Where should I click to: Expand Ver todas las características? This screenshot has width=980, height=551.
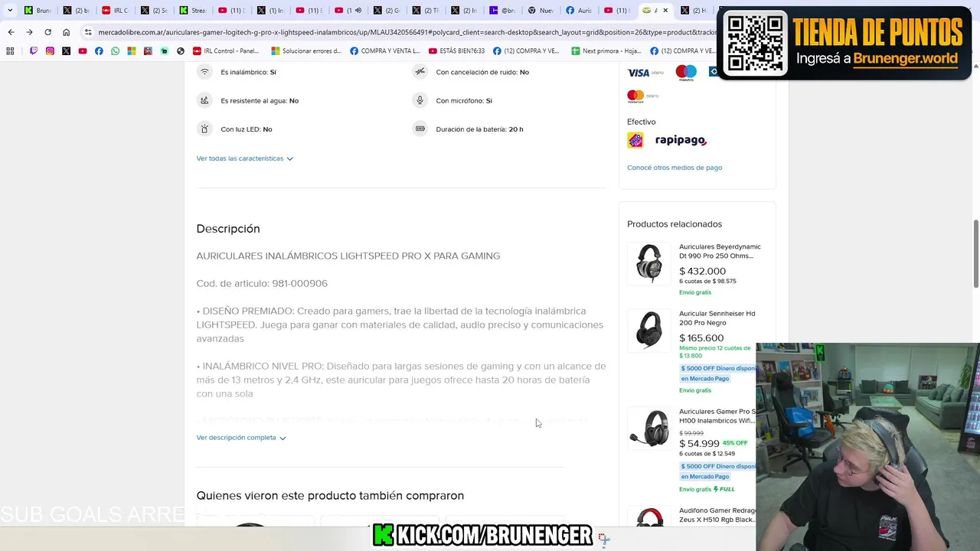click(x=244, y=158)
